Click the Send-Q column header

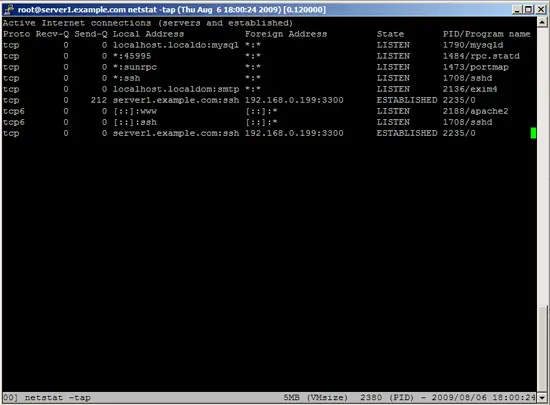pyautogui.click(x=91, y=34)
